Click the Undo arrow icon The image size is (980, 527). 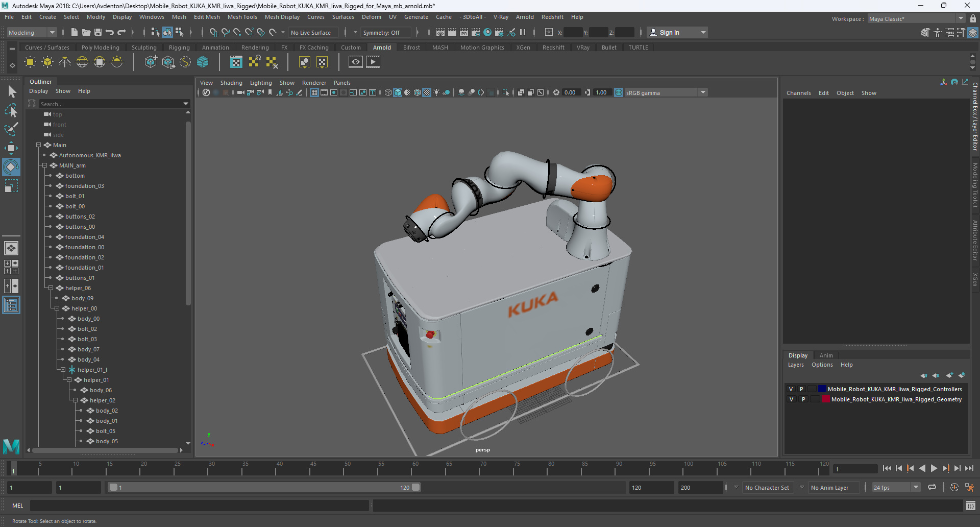110,32
